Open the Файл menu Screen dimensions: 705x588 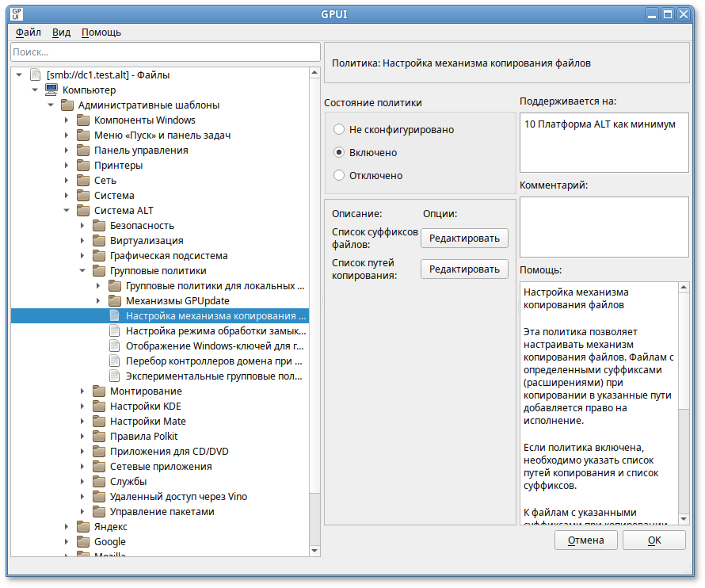point(28,32)
